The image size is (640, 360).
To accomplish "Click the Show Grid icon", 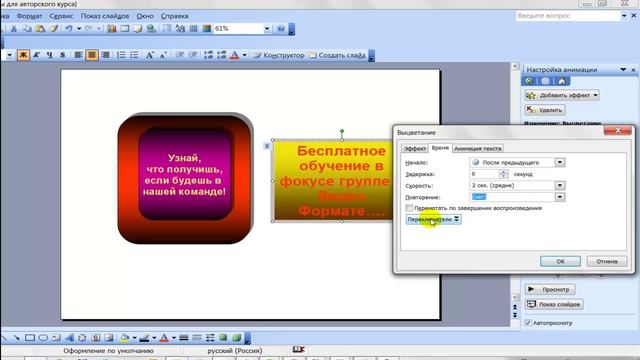I will coord(193,29).
